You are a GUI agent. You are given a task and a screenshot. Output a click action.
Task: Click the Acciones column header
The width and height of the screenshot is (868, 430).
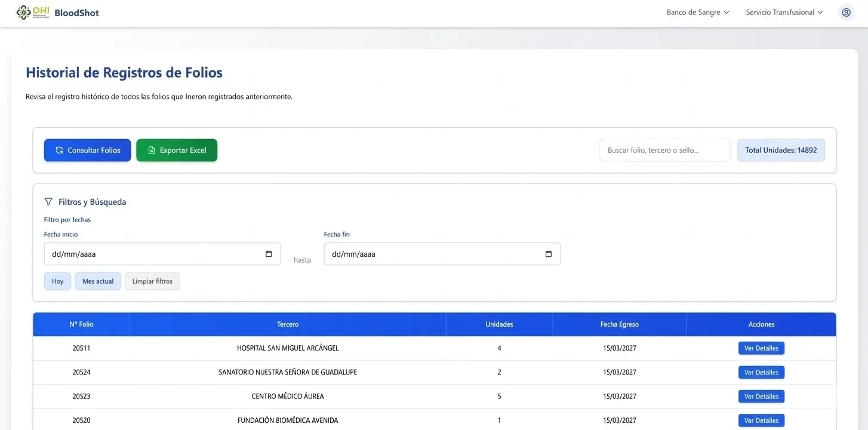coord(761,324)
